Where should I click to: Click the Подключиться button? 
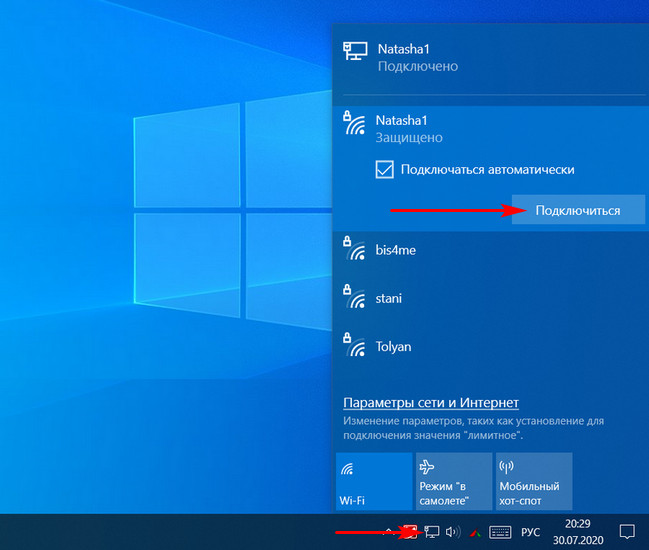578,210
